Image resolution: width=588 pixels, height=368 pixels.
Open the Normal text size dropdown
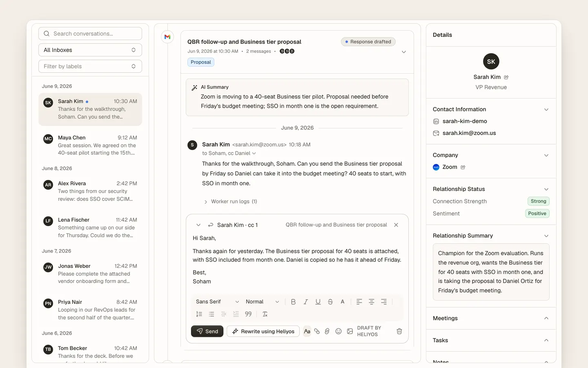[262, 302]
